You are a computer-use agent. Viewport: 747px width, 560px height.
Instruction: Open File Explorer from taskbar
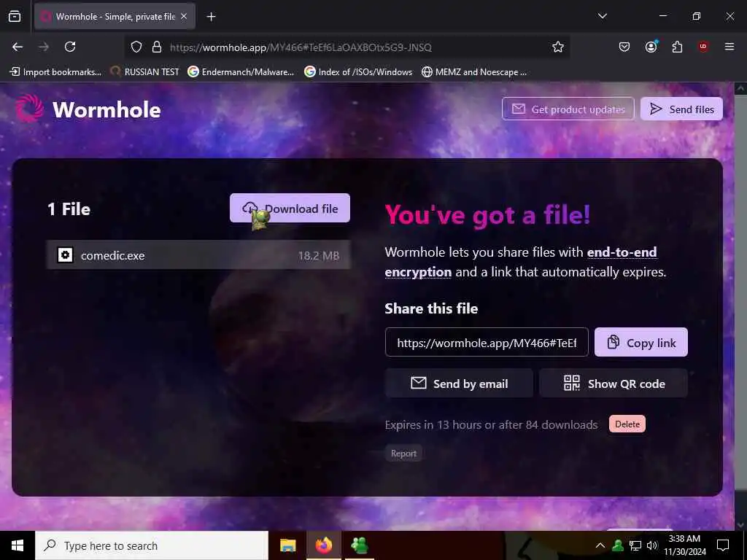(287, 545)
